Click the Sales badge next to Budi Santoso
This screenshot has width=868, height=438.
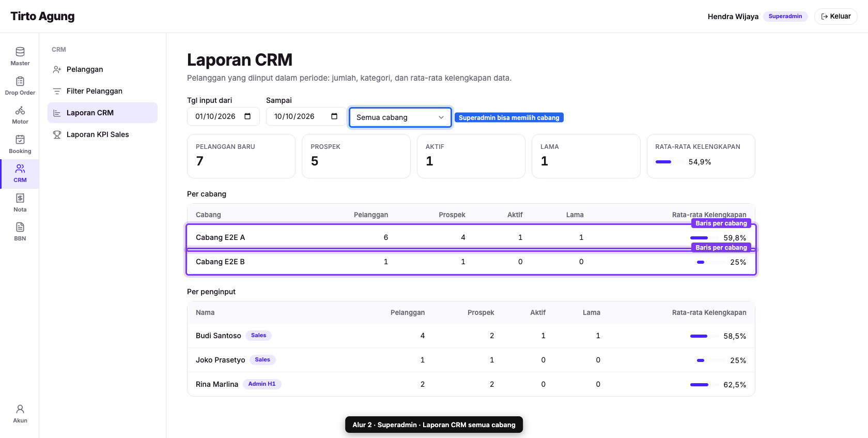coord(258,336)
